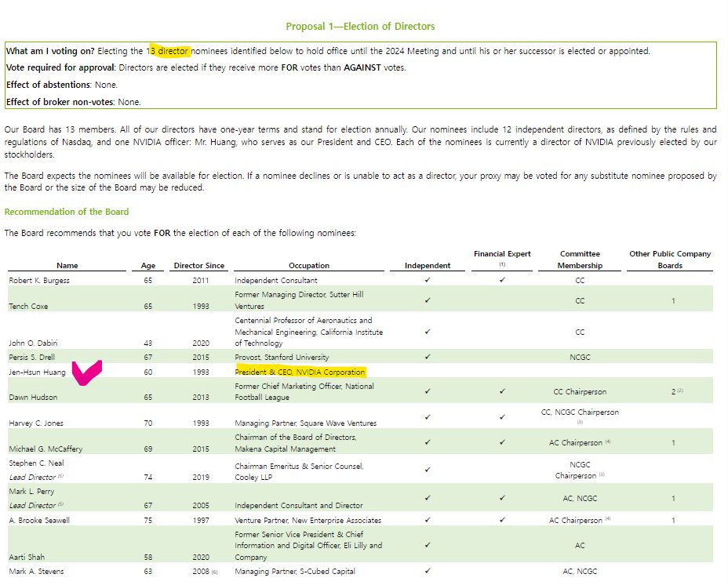
Task: Click Other Boards value '2' for Hudson
Action: pyautogui.click(x=673, y=392)
